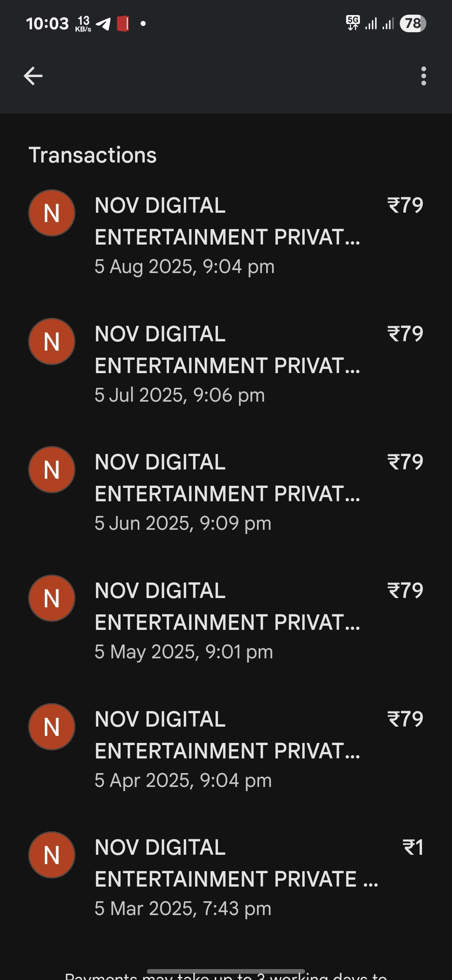Tap the Transactions heading
This screenshot has height=980, width=452.
[92, 155]
